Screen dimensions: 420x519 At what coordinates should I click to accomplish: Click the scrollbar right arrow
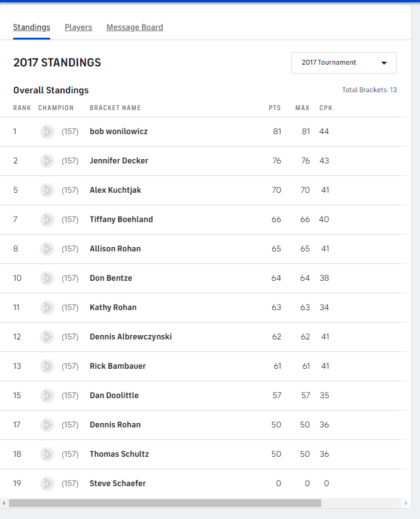coord(406,503)
